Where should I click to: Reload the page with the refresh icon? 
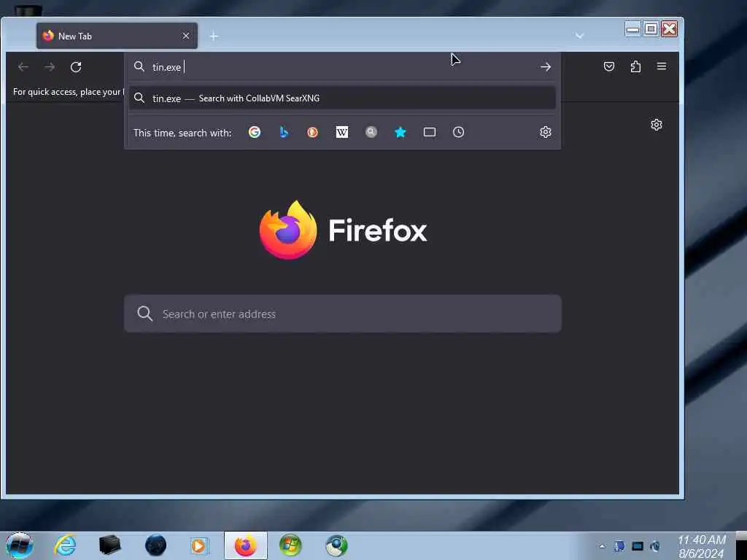(76, 66)
